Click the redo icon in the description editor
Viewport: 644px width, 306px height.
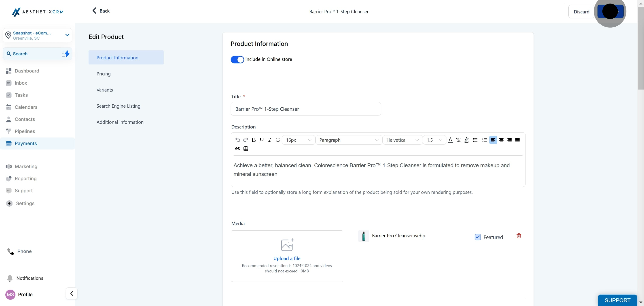(246, 140)
